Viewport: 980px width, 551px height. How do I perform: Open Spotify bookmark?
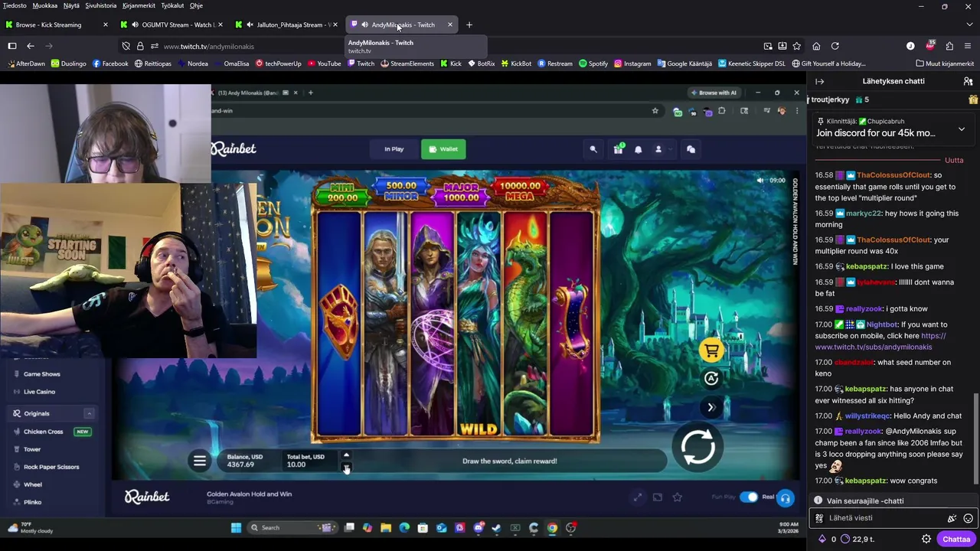click(x=593, y=64)
